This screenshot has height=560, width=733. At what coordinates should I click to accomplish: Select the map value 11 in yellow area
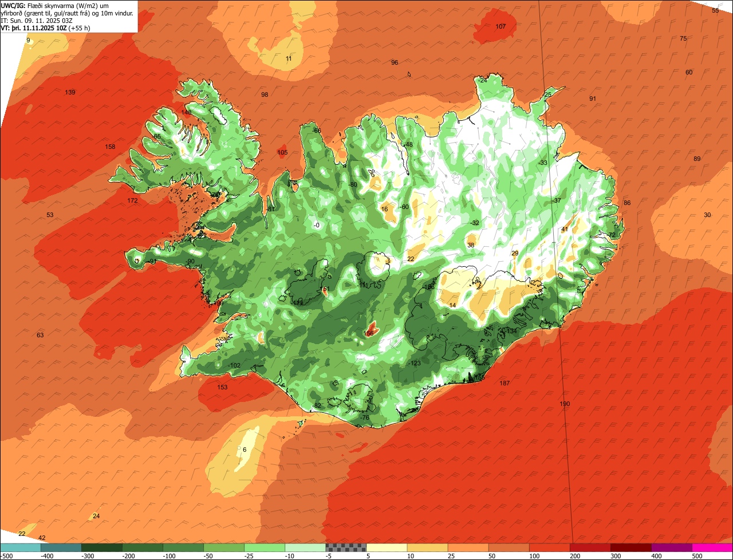289,58
